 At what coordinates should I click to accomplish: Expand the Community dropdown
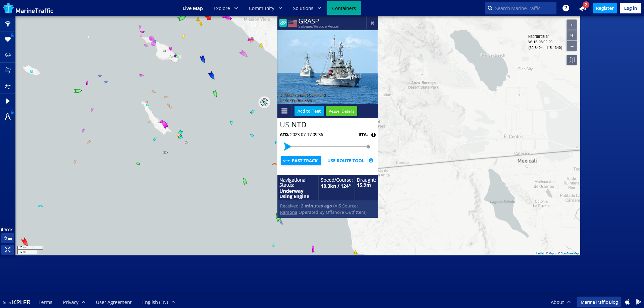[265, 8]
